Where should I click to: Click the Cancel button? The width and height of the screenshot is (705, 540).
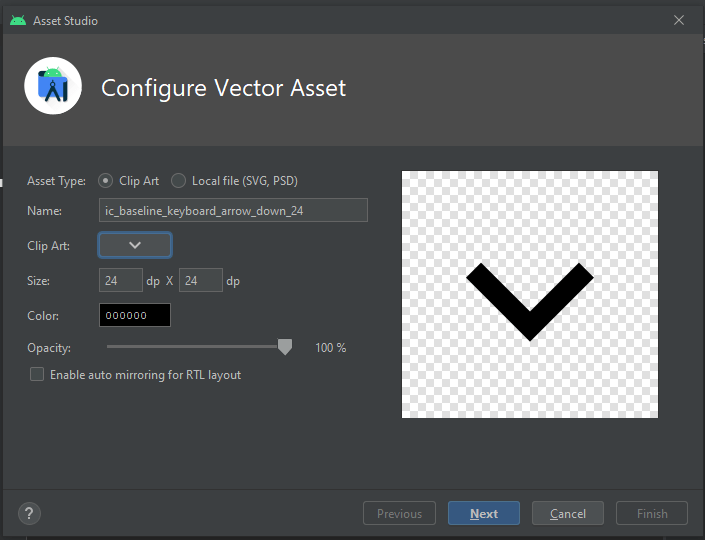[568, 513]
